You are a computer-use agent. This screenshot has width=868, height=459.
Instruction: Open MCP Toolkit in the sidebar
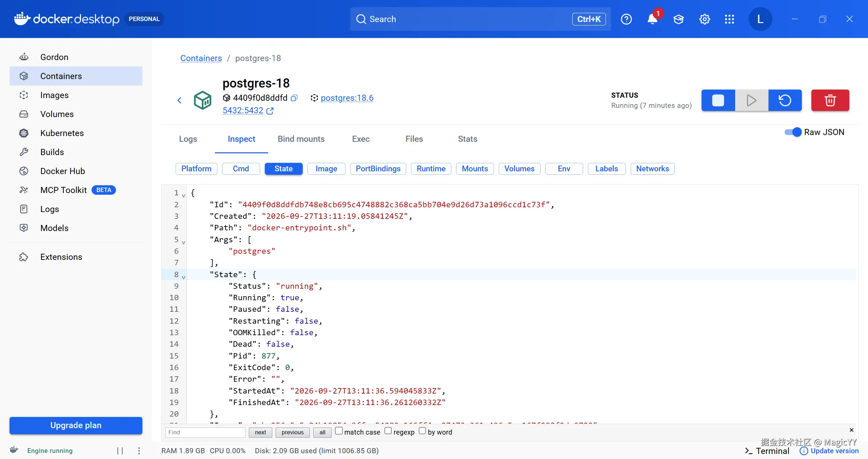click(x=76, y=190)
